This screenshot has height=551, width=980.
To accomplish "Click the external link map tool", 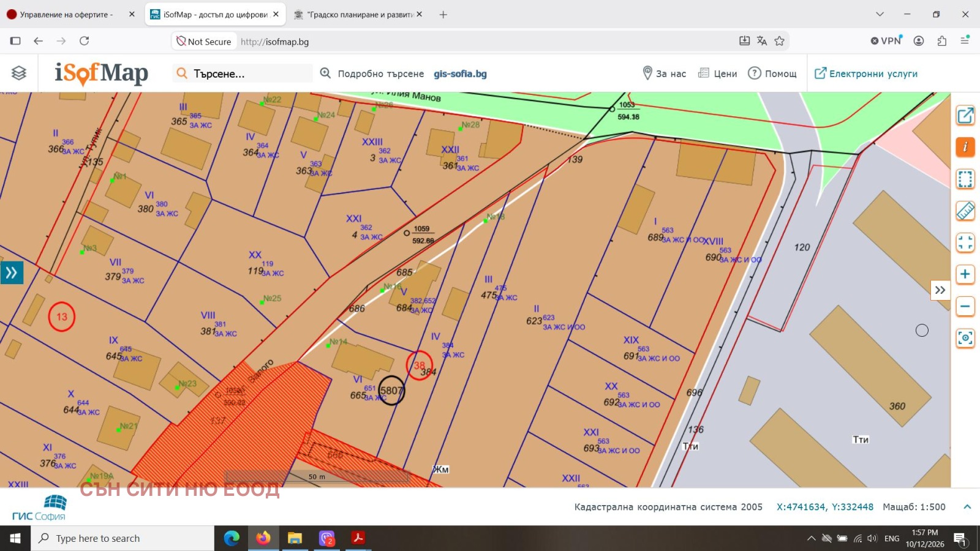I will click(965, 115).
